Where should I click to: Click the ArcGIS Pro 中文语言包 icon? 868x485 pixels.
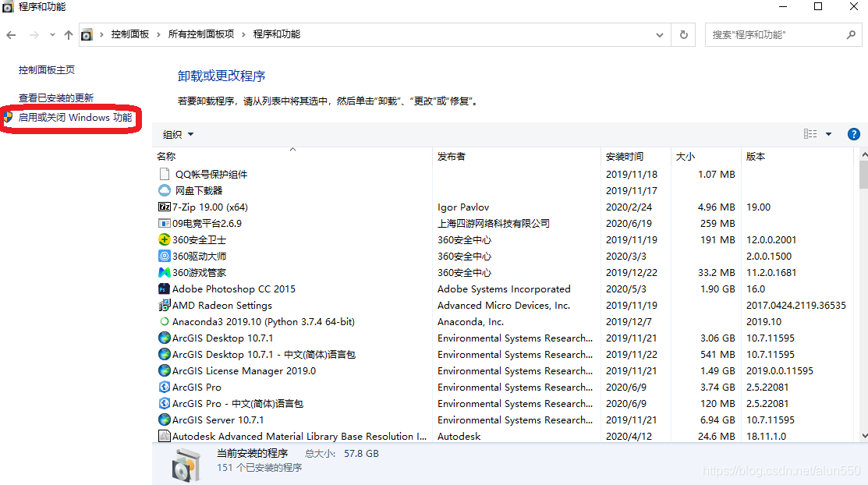click(x=165, y=404)
